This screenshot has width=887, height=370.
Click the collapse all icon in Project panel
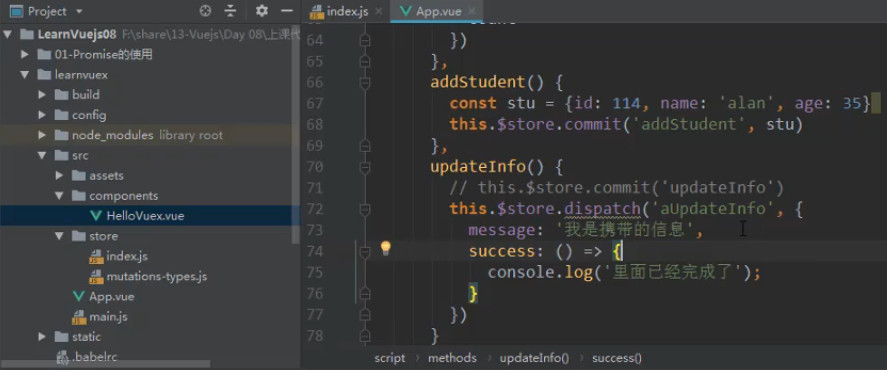[230, 11]
